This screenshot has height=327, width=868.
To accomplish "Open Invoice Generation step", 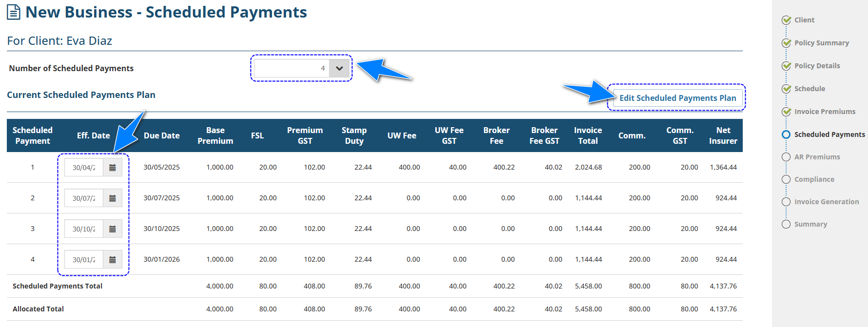I will click(x=827, y=202).
